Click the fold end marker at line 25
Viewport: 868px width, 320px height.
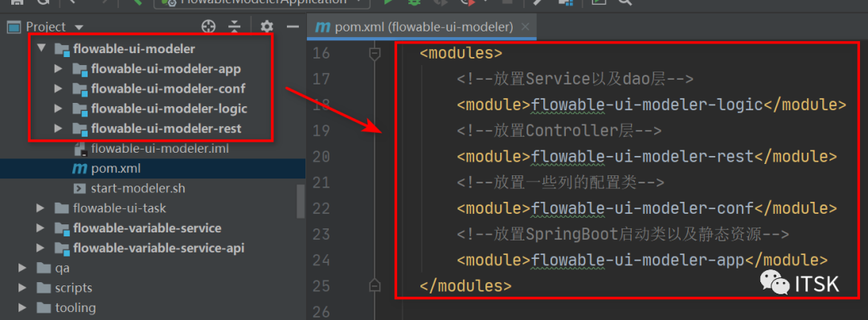click(375, 285)
